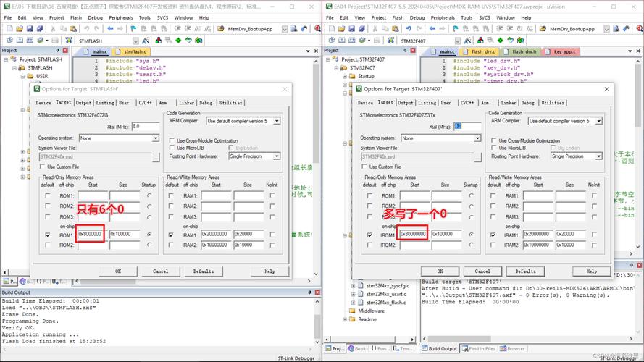
Task: Click IRAM1 Size field in STMFLASH dialog
Action: click(248, 234)
